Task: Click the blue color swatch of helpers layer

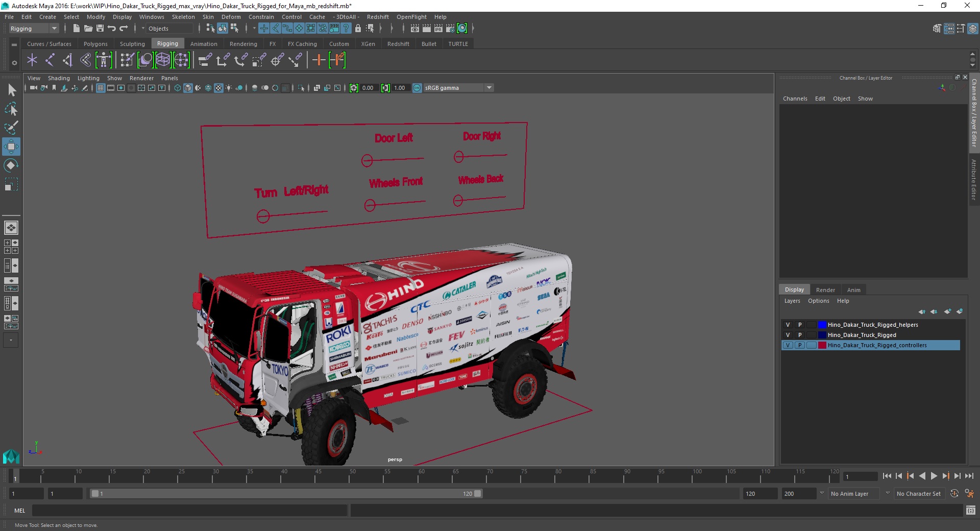Action: click(x=822, y=325)
